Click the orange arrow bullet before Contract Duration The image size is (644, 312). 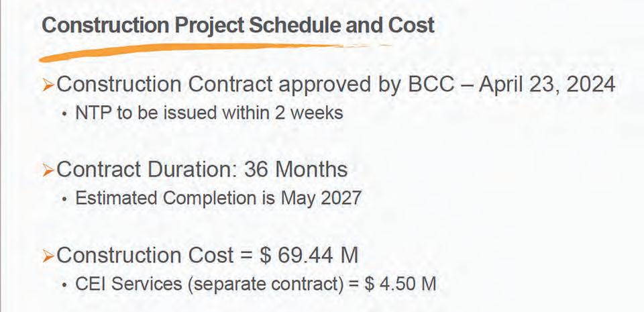tap(48, 171)
